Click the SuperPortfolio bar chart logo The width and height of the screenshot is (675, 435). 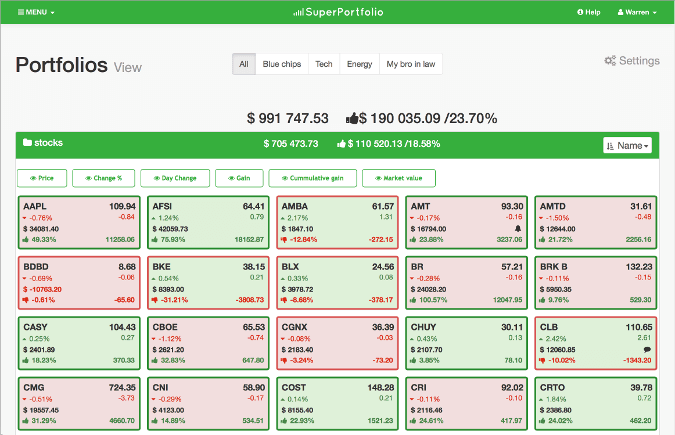point(297,12)
